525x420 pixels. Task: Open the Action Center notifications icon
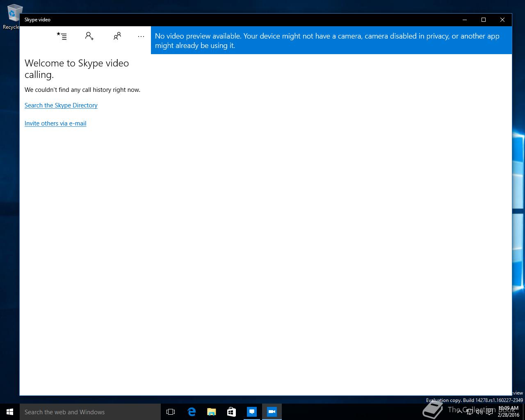(489, 412)
